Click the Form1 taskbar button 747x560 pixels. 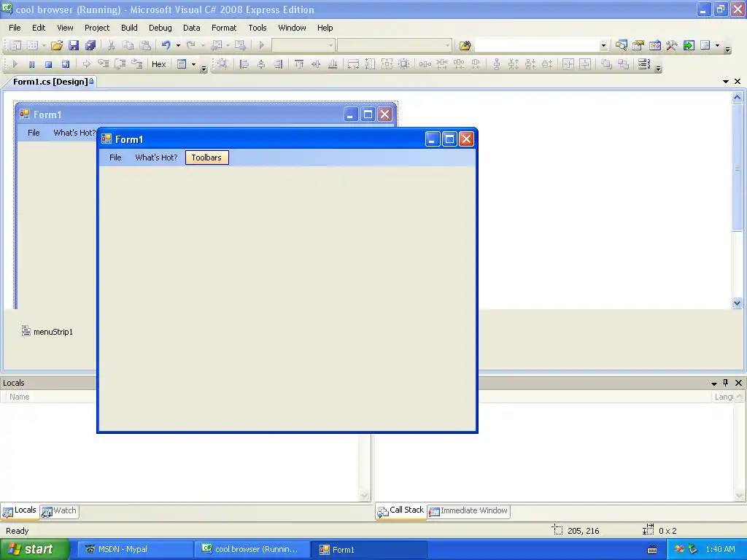coord(368,549)
